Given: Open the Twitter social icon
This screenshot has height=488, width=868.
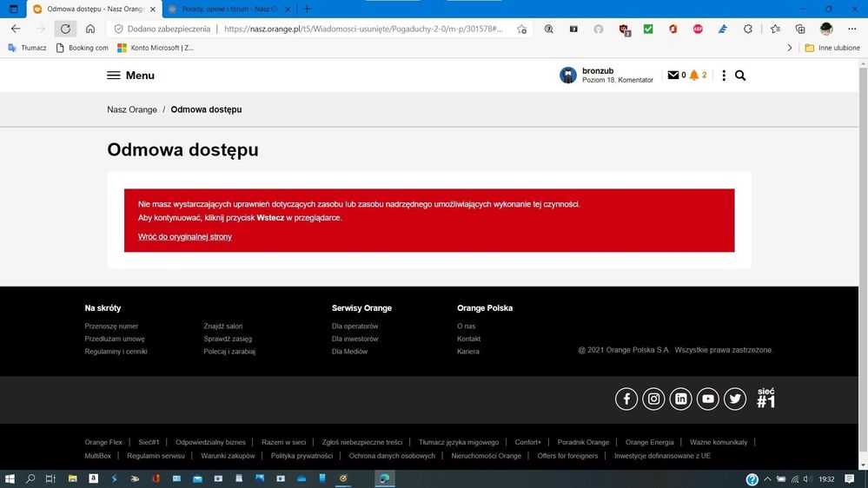Looking at the screenshot, I should (735, 399).
